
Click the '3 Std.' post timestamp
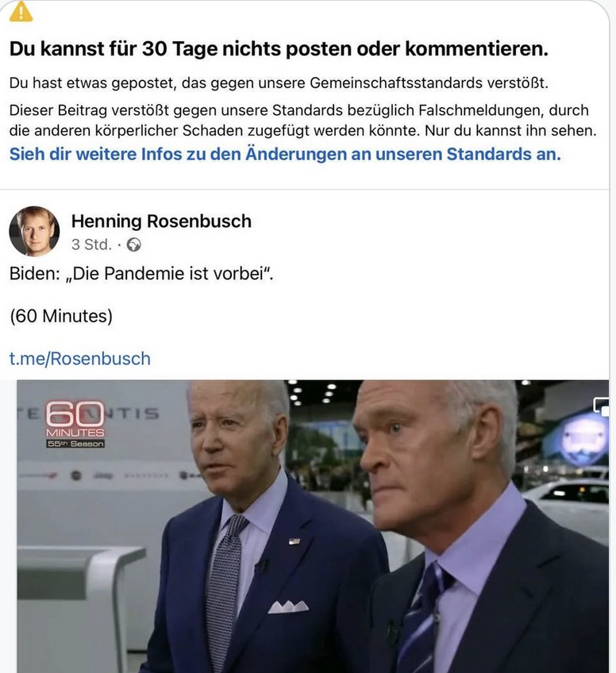pos(91,244)
